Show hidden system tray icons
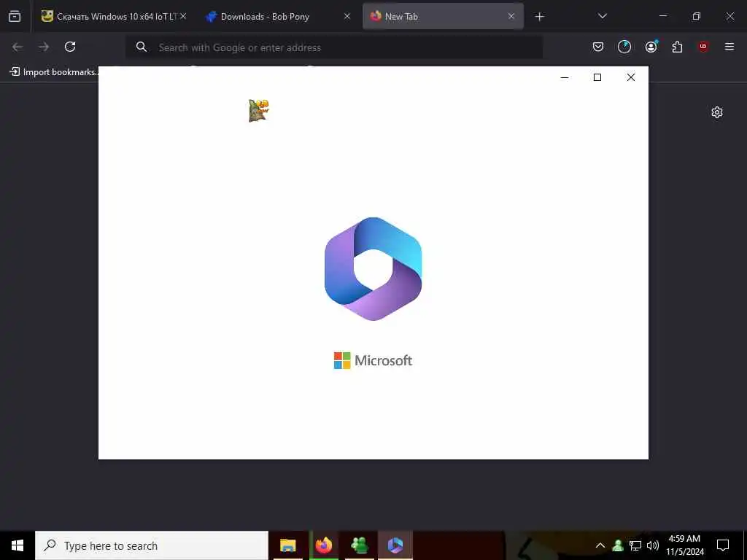The width and height of the screenshot is (747, 560). coord(600,545)
